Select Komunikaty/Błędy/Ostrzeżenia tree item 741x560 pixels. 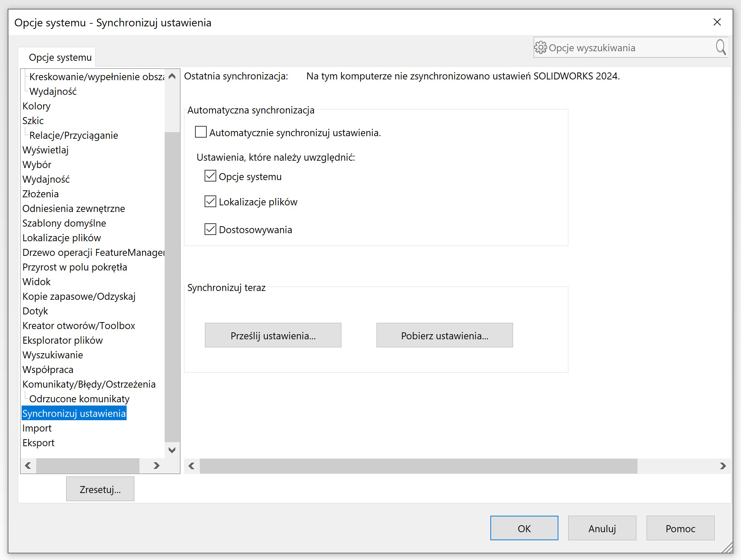click(89, 384)
